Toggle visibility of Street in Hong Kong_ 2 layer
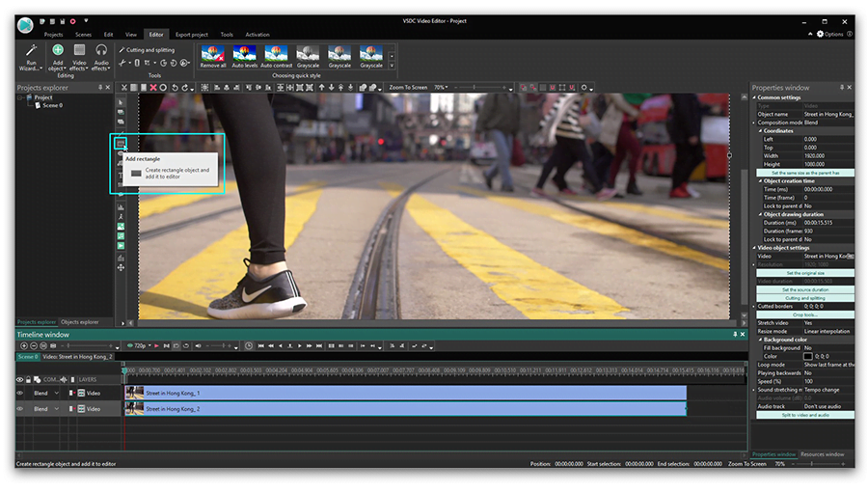The height and width of the screenshot is (492, 868). 20,409
